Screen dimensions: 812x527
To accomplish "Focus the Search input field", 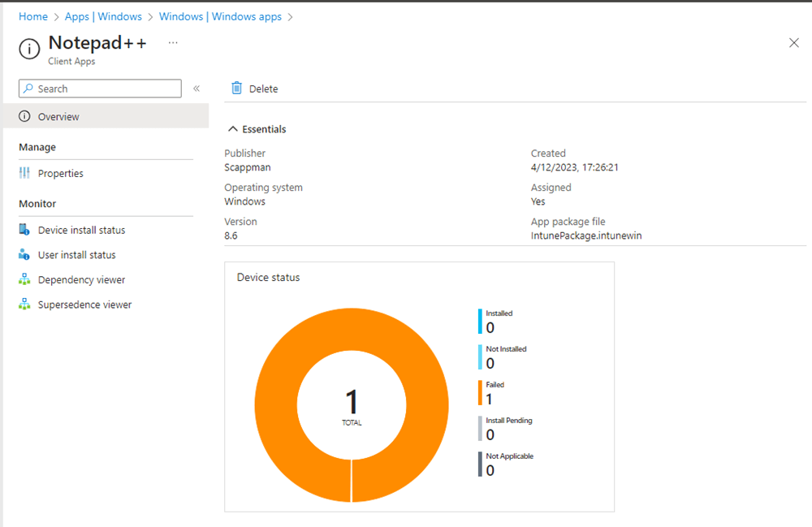I will point(100,89).
